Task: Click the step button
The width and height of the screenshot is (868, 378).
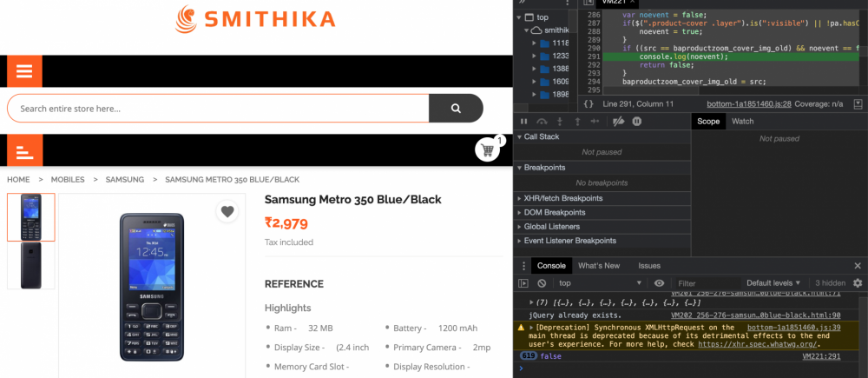Action: (x=595, y=122)
